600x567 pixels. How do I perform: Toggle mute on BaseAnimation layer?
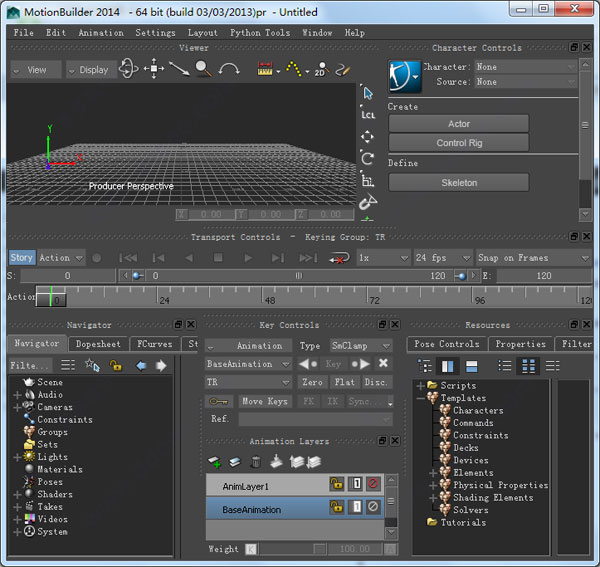click(373, 507)
